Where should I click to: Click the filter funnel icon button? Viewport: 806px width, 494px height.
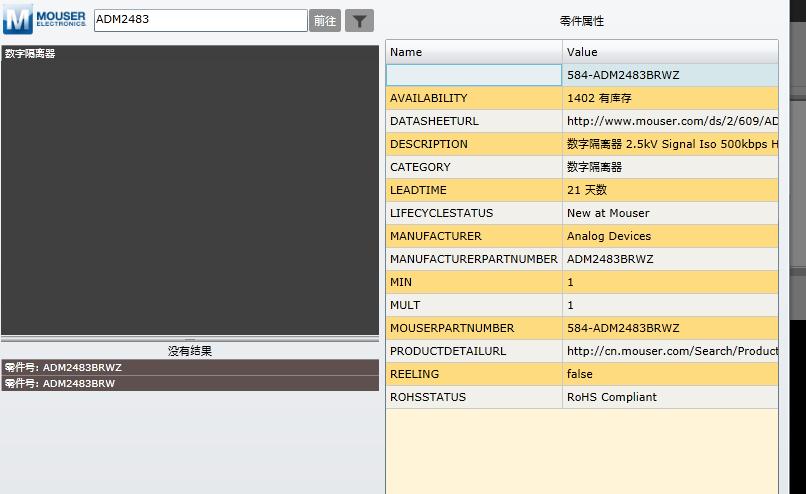359,21
